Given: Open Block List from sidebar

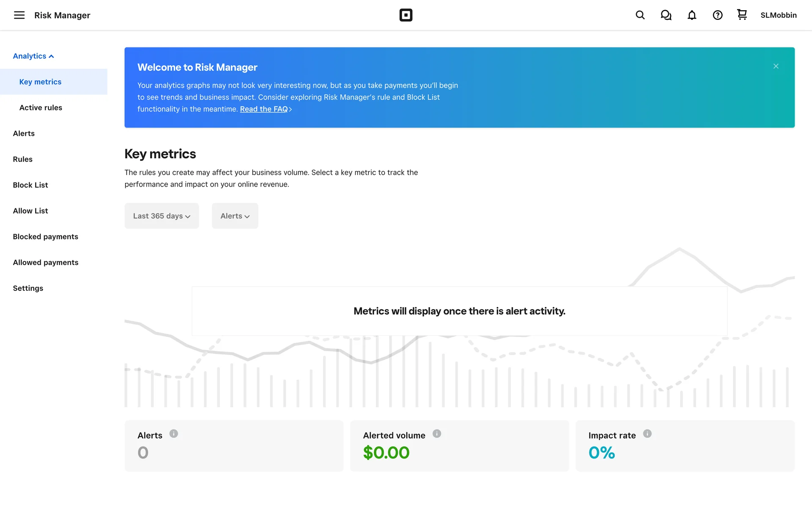Looking at the screenshot, I should pos(30,185).
